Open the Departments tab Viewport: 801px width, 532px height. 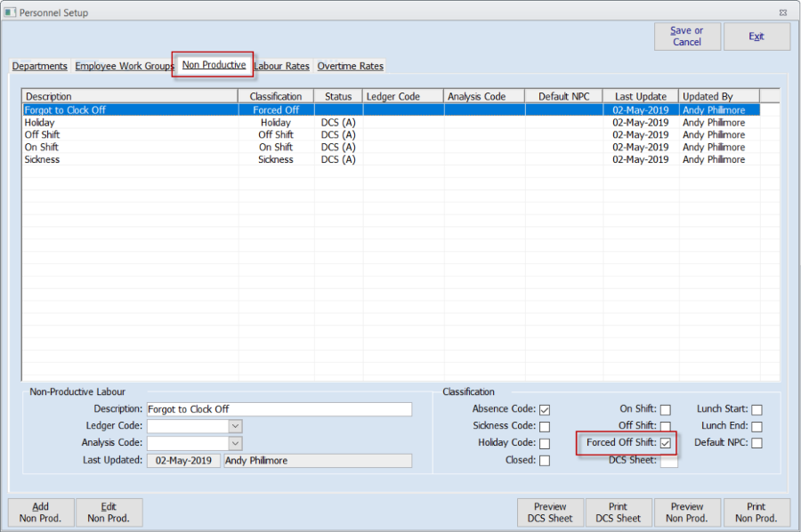(40, 67)
